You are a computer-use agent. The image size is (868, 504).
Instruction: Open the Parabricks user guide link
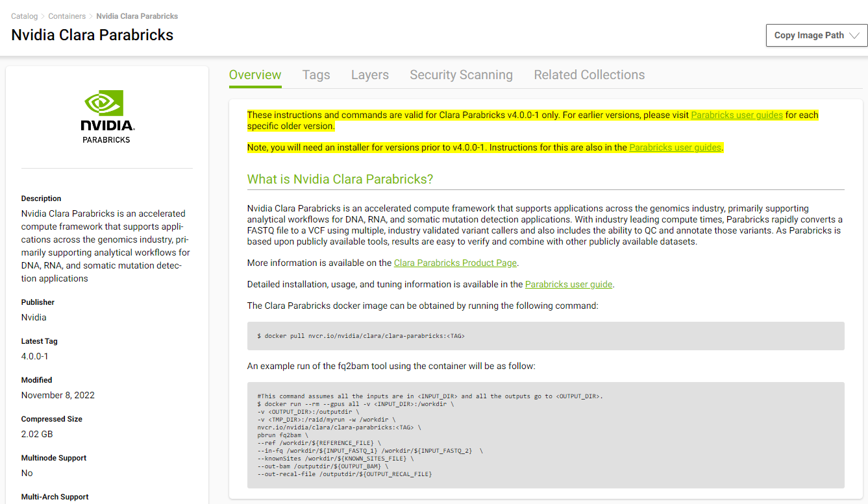point(569,284)
